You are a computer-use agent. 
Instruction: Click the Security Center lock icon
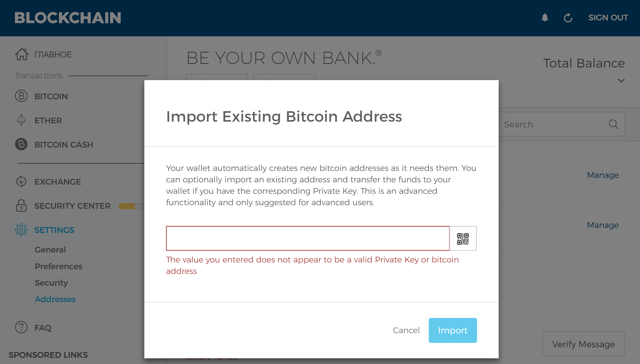(x=21, y=206)
